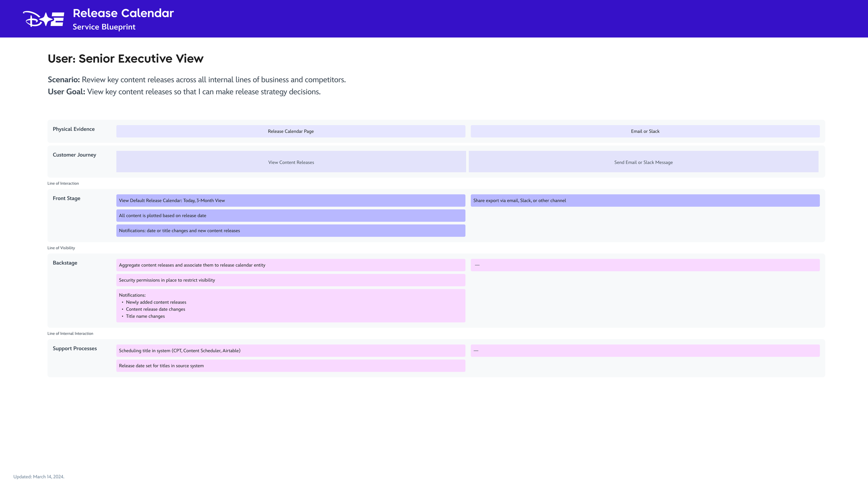Select View Default Release Calendar card

(291, 200)
